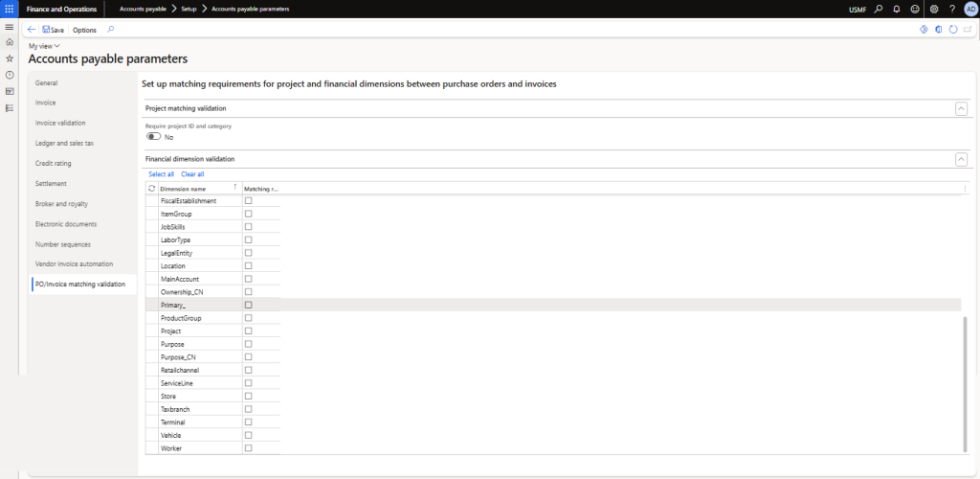Collapse the Financial dimension validation section
Viewport: 980px width, 479px height.
pyautogui.click(x=961, y=159)
